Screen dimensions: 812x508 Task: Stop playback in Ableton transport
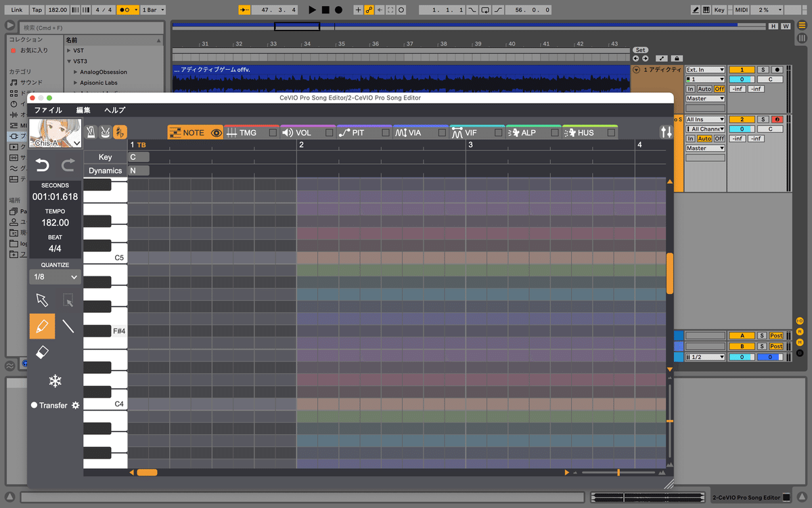325,10
